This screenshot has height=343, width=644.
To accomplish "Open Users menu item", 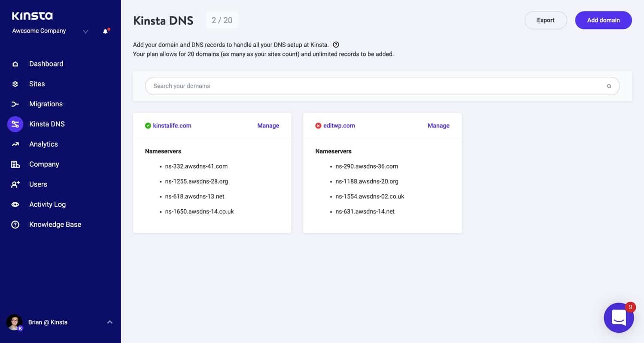I will pyautogui.click(x=38, y=184).
